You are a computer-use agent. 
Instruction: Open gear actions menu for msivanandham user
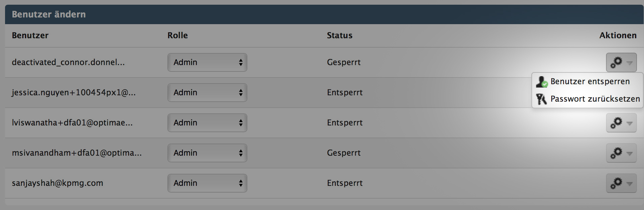pos(621,153)
